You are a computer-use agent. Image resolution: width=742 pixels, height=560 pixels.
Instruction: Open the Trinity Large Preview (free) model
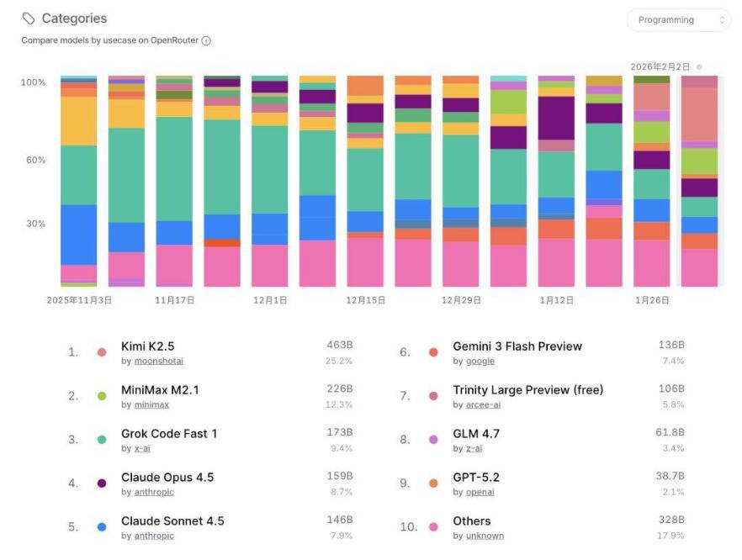(x=527, y=390)
